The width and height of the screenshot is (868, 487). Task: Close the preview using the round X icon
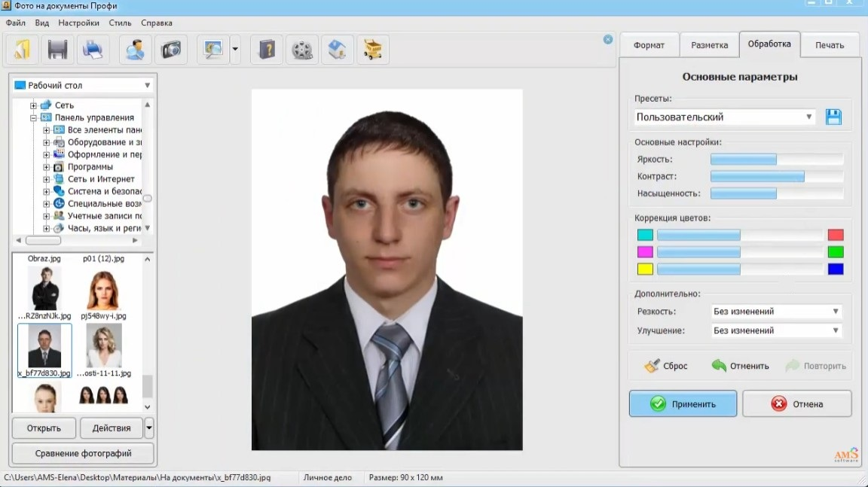(x=608, y=40)
